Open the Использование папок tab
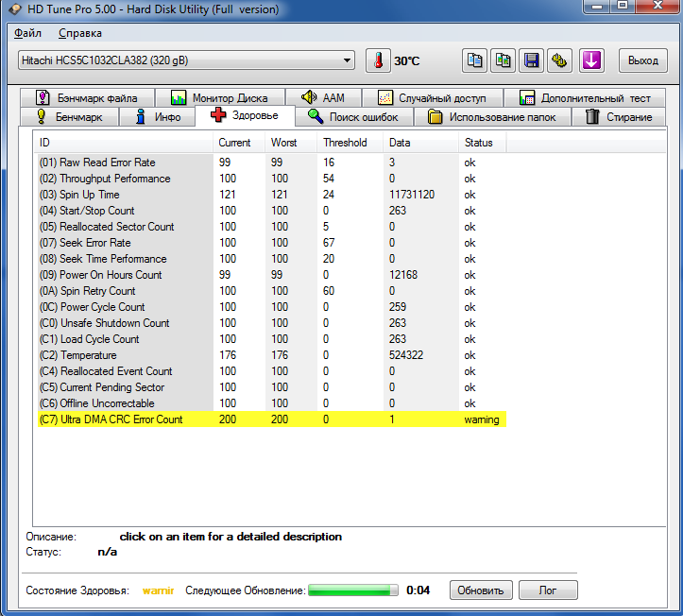This screenshot has height=616, width=683. (x=492, y=117)
